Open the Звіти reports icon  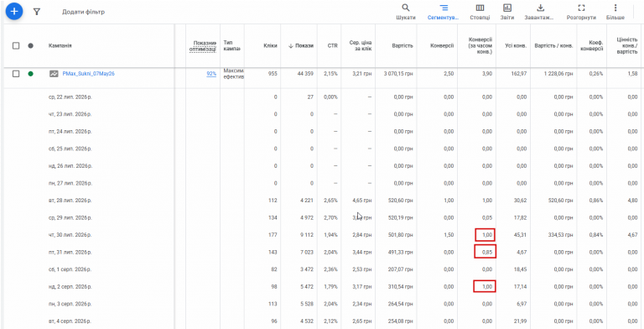pos(507,12)
